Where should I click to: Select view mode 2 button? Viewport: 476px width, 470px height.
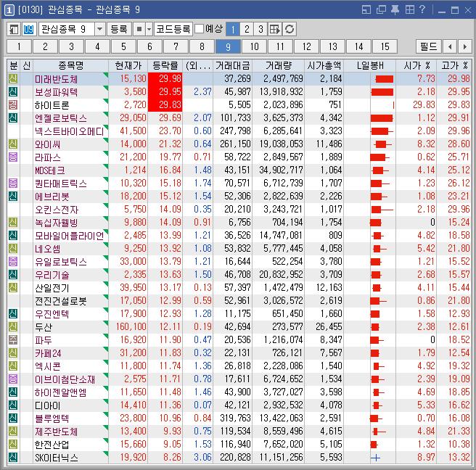point(247,30)
